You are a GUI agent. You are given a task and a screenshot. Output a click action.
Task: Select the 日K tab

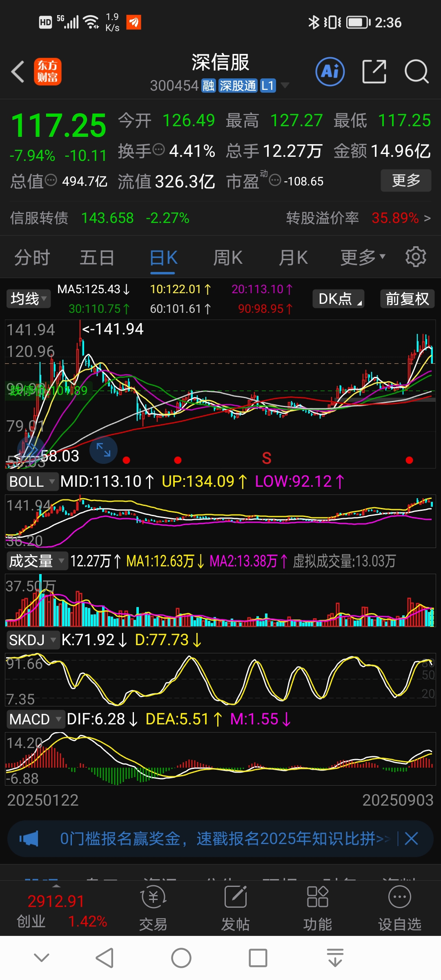tap(163, 258)
